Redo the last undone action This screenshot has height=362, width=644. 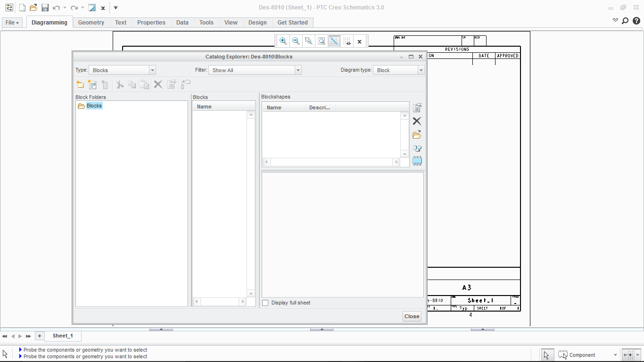click(74, 8)
